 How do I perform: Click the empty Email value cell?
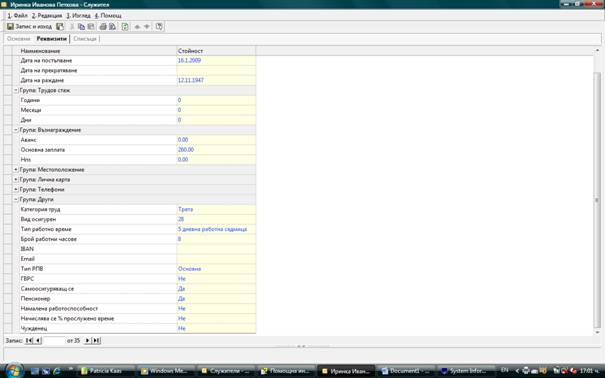coord(216,259)
